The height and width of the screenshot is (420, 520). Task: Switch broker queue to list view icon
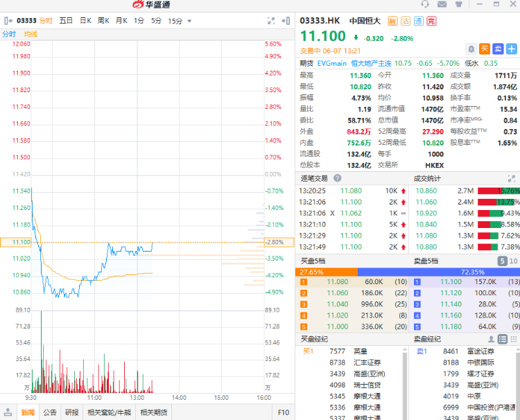[503, 339]
